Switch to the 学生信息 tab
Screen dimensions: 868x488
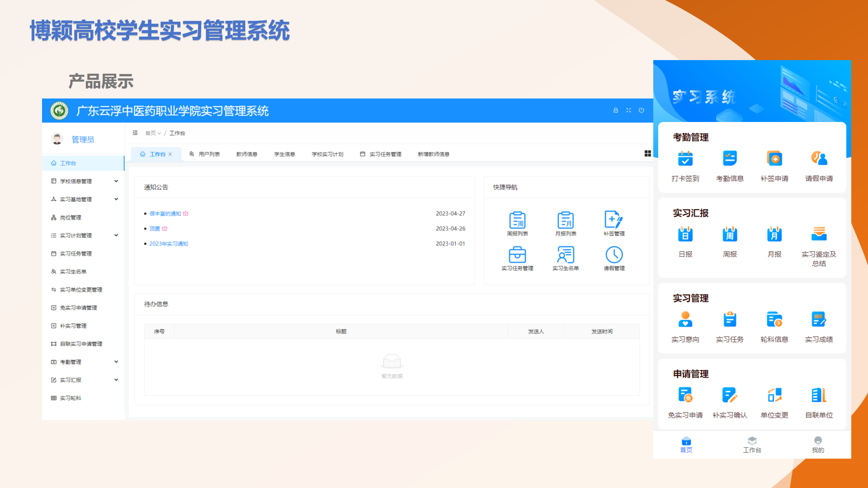(x=284, y=154)
